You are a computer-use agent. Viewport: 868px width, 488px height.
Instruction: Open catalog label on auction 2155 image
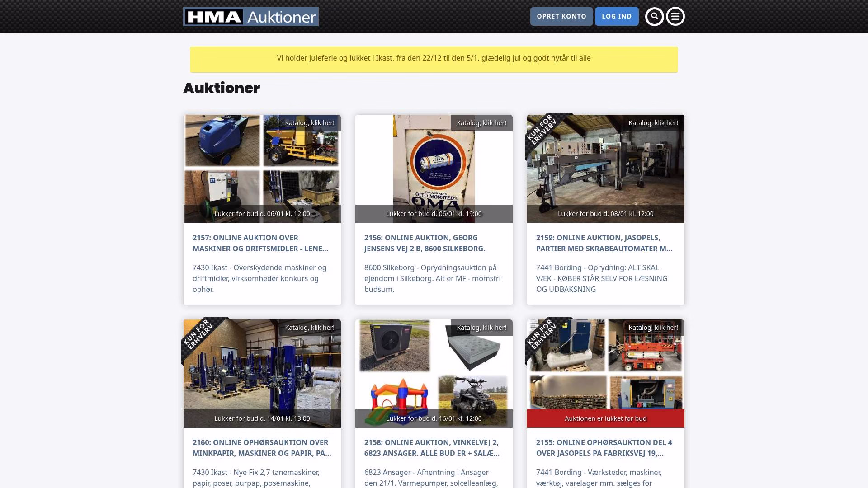pos(653,328)
